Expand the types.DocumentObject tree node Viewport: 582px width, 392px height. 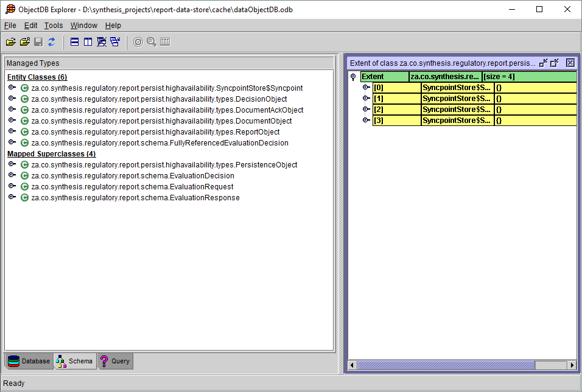pos(12,121)
